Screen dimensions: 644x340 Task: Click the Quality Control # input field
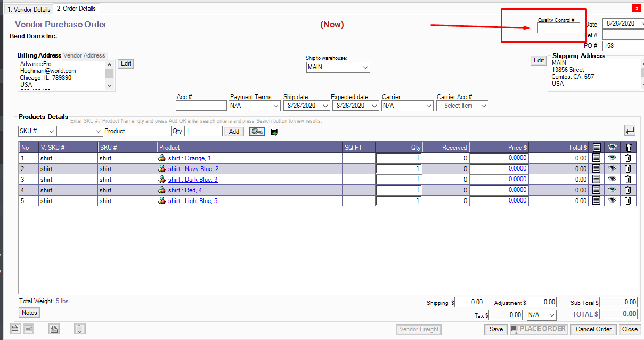click(558, 28)
